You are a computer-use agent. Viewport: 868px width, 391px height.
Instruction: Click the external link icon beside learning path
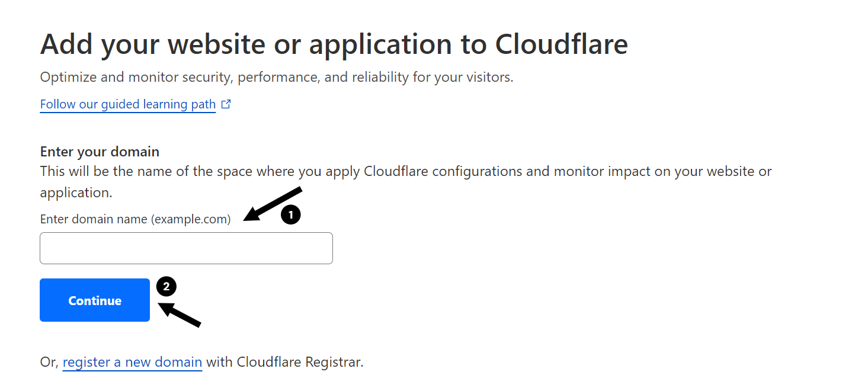pyautogui.click(x=226, y=104)
